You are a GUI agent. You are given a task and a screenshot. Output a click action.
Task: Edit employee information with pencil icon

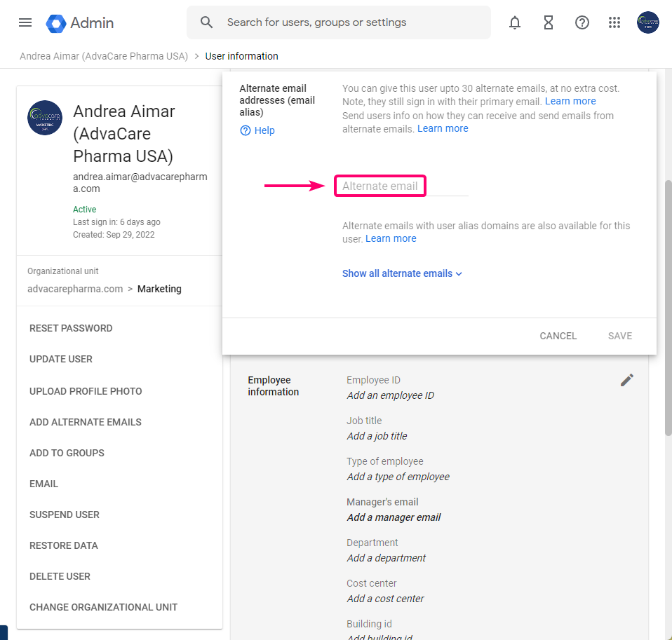(x=626, y=380)
